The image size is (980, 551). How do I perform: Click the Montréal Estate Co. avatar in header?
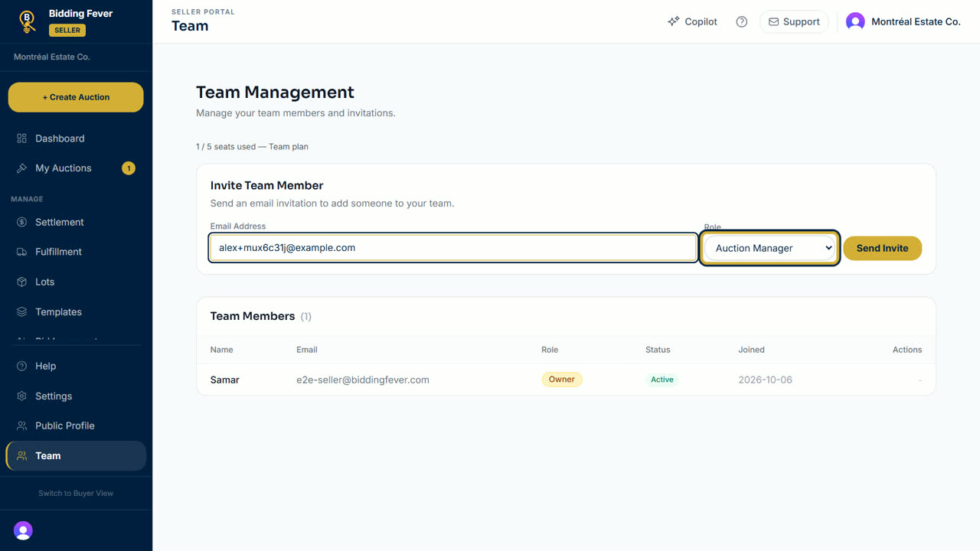tap(855, 21)
